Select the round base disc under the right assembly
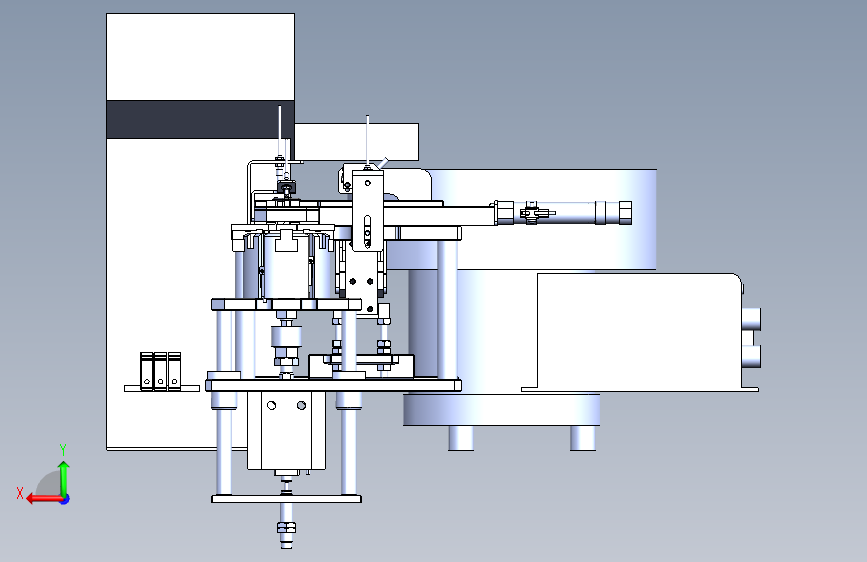 click(x=502, y=410)
